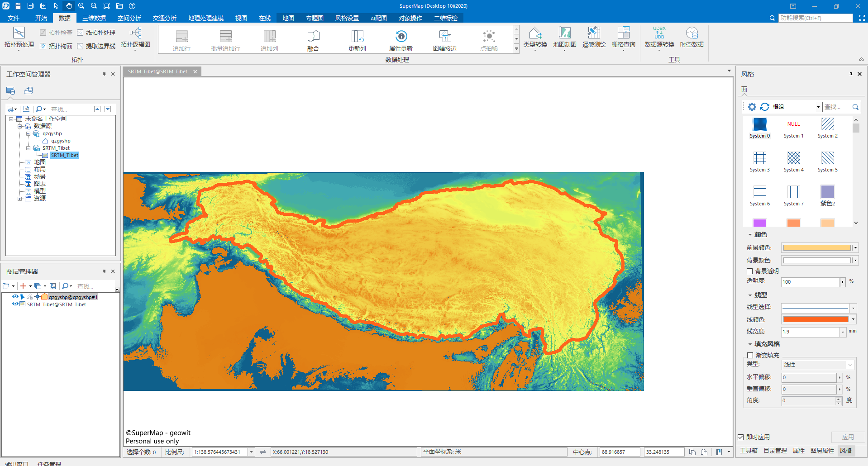Open the 前景颜色 foreground color dropdown
Image resolution: width=868 pixels, height=466 pixels.
[x=855, y=248]
